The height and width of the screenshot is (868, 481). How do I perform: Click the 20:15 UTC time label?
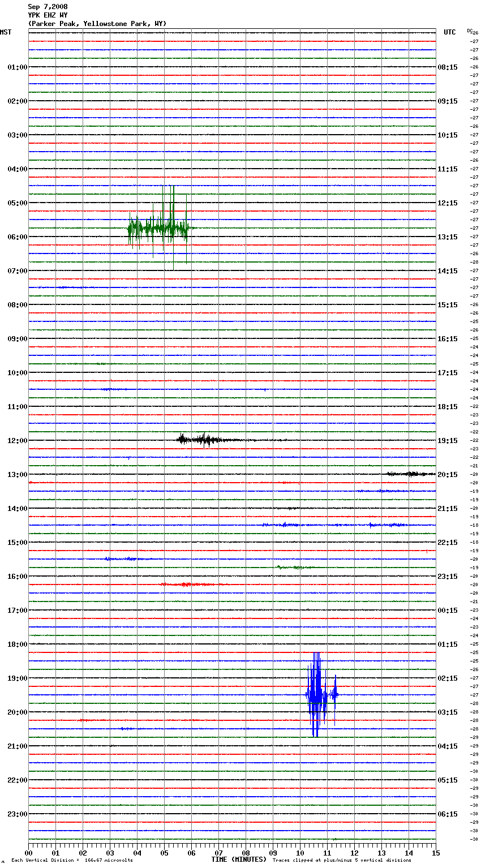(x=448, y=475)
